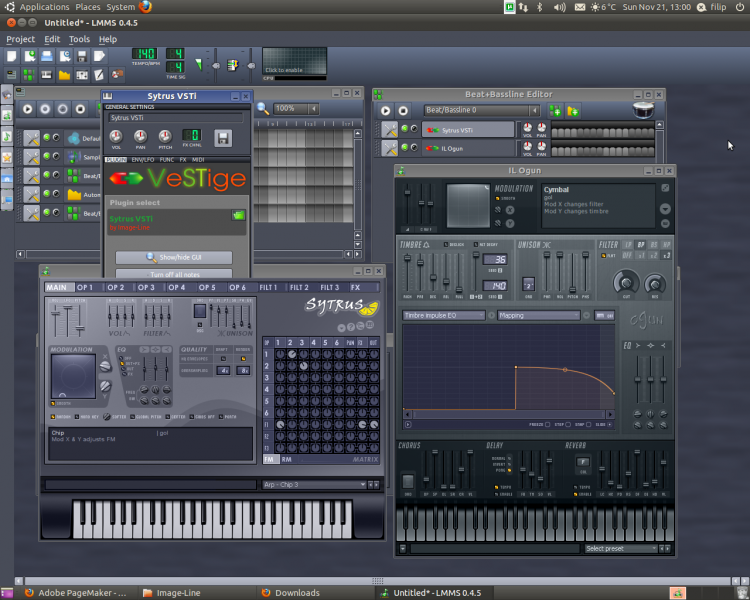
Task: Add automation track in Beat+Bassline Editor
Action: pos(573,111)
